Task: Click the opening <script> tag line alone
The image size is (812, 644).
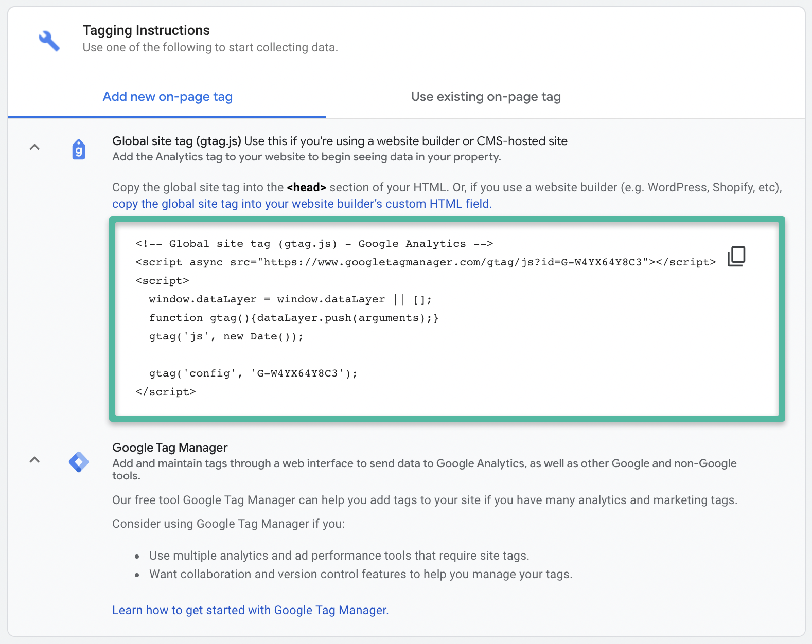Action: click(162, 281)
